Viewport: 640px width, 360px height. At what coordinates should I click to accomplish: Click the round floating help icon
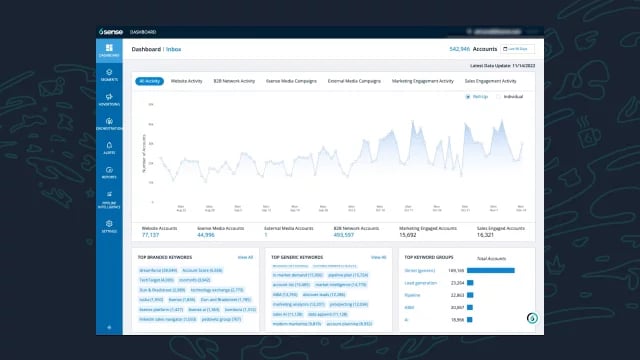coord(532,318)
